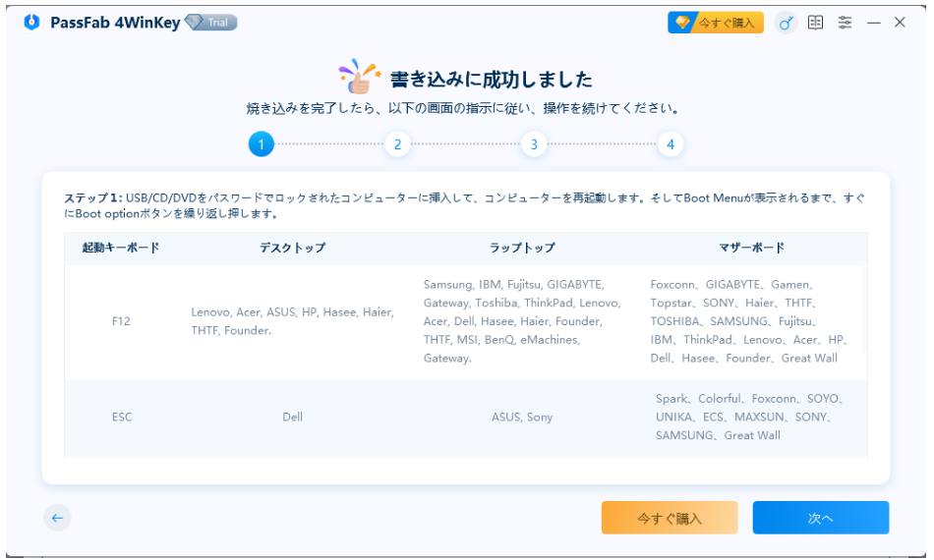Click the ラップトップ column header
934x560 pixels.
click(x=522, y=248)
